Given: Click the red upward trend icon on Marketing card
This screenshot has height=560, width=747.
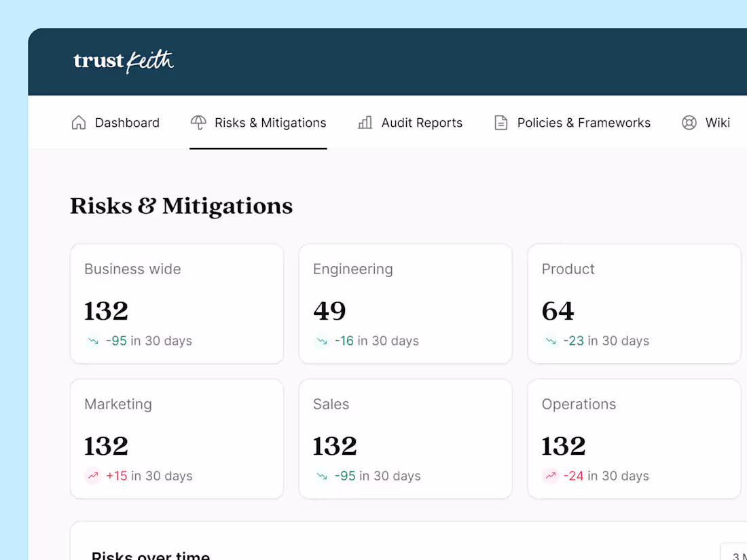Looking at the screenshot, I should (92, 477).
